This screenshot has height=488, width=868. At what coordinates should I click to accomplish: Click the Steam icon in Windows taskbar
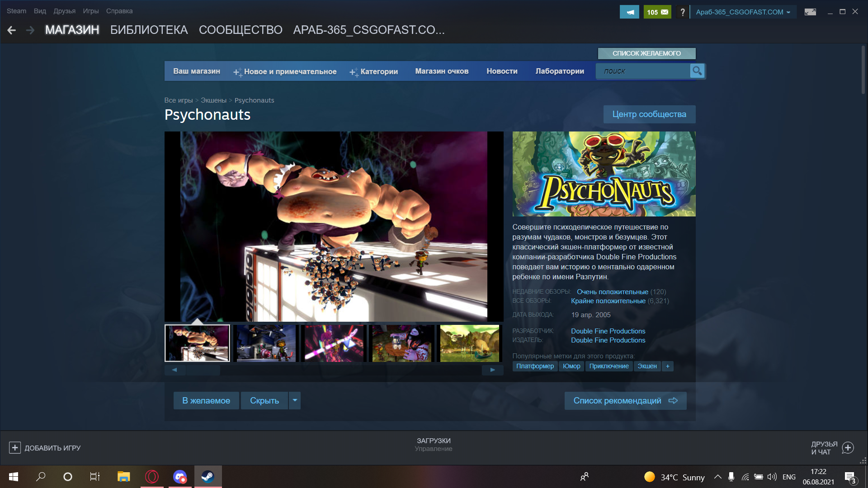pyautogui.click(x=208, y=477)
